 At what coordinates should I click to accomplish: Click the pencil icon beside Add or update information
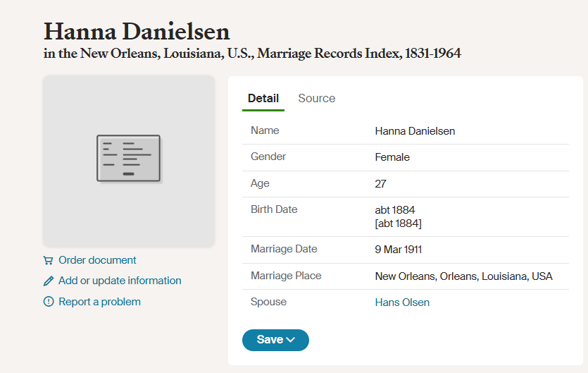pos(48,281)
